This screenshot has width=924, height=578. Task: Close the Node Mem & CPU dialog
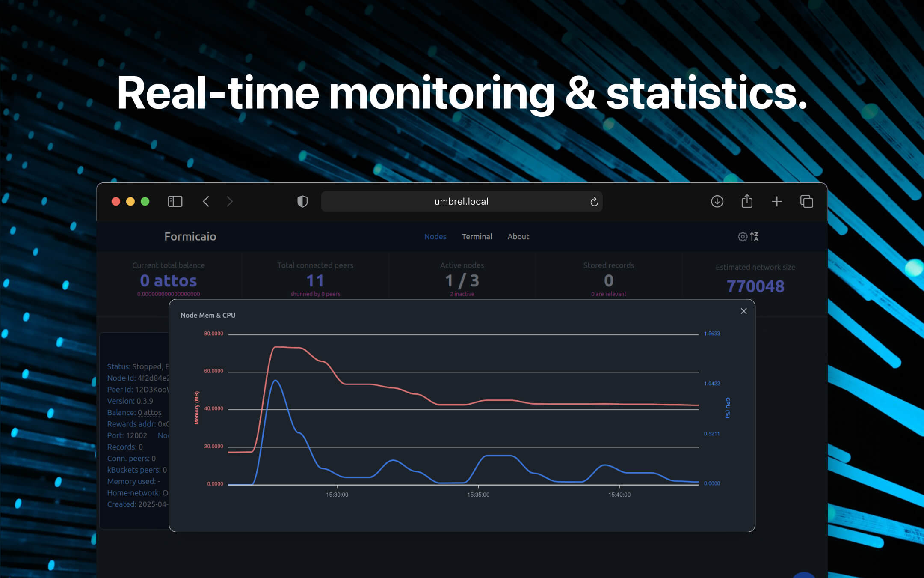point(743,311)
